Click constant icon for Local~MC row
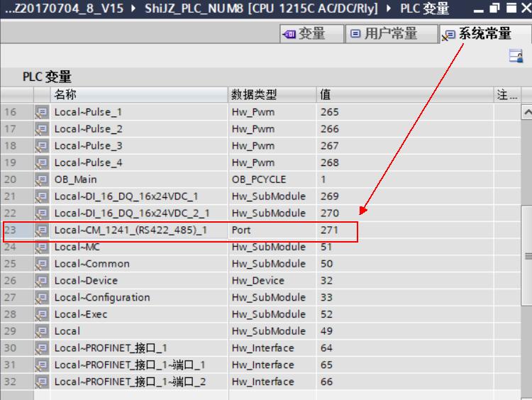 pos(42,247)
